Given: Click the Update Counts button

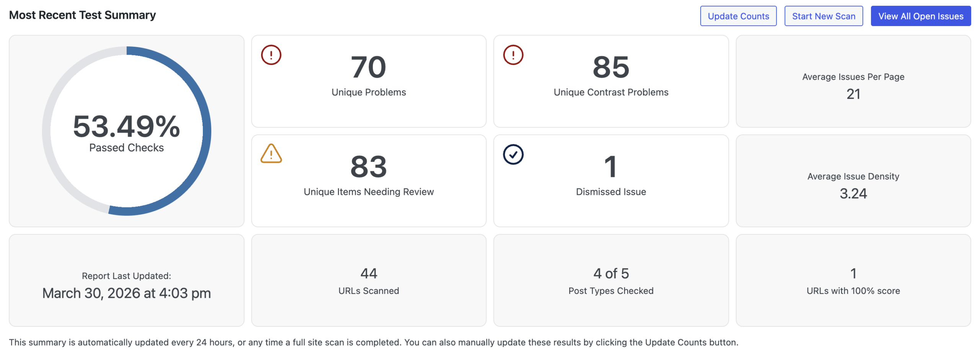Looking at the screenshot, I should click(738, 16).
